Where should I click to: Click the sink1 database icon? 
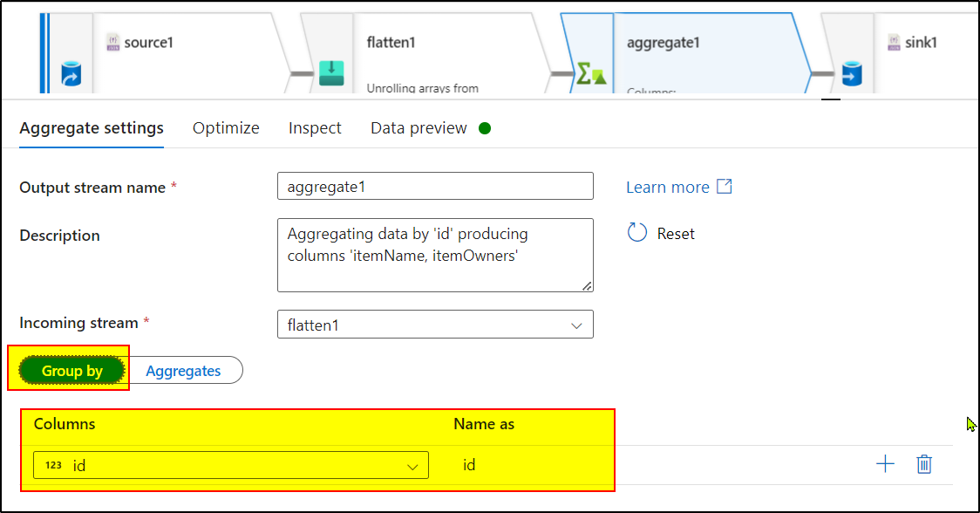pos(851,73)
